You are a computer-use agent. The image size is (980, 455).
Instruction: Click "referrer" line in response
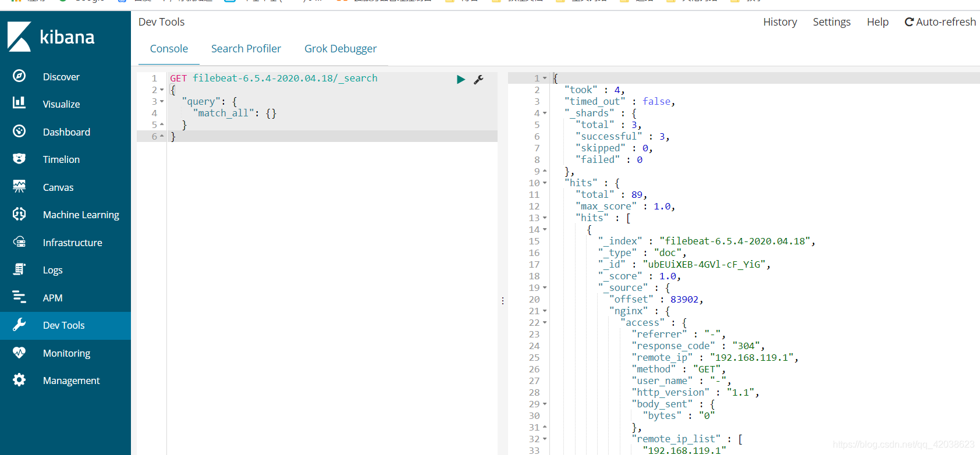(x=679, y=334)
